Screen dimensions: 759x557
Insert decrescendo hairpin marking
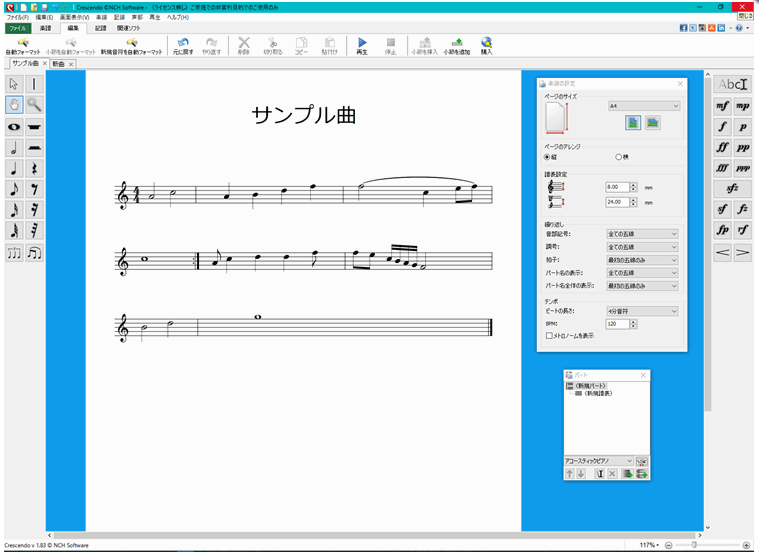[743, 252]
